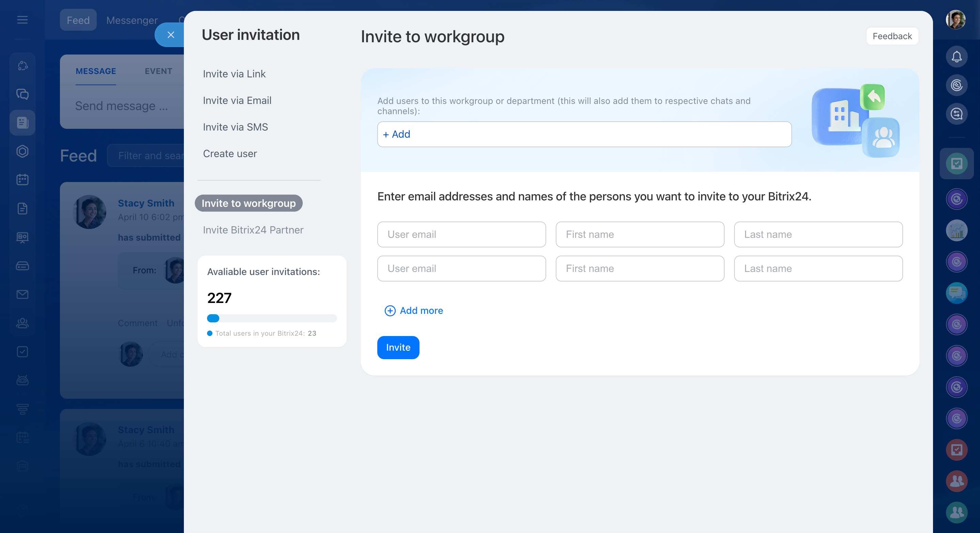Click the first User email field
The width and height of the screenshot is (980, 533).
[461, 234]
